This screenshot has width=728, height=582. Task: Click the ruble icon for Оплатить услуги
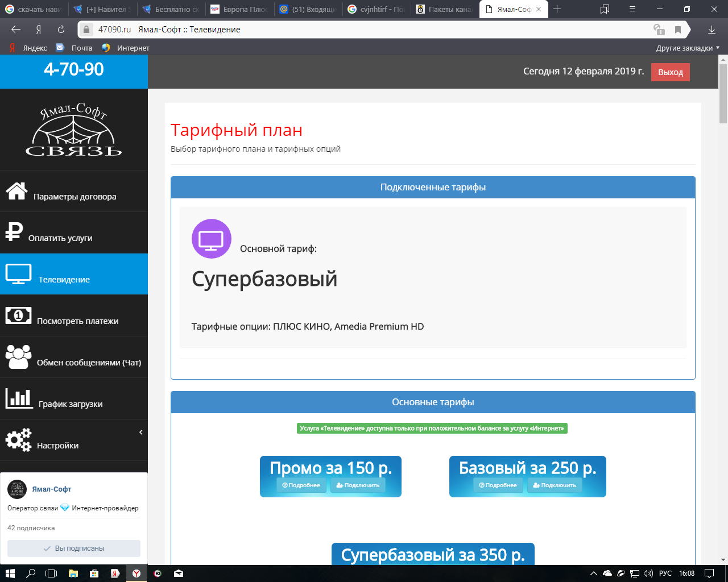[14, 232]
